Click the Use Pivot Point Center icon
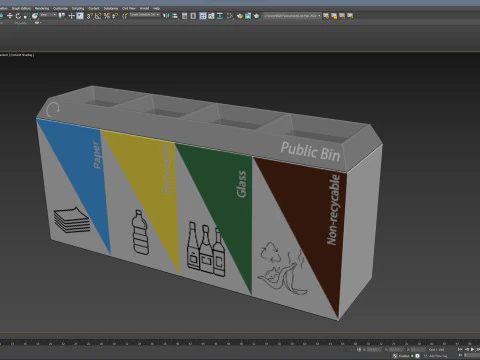This screenshot has height=360, width=480. click(x=62, y=16)
